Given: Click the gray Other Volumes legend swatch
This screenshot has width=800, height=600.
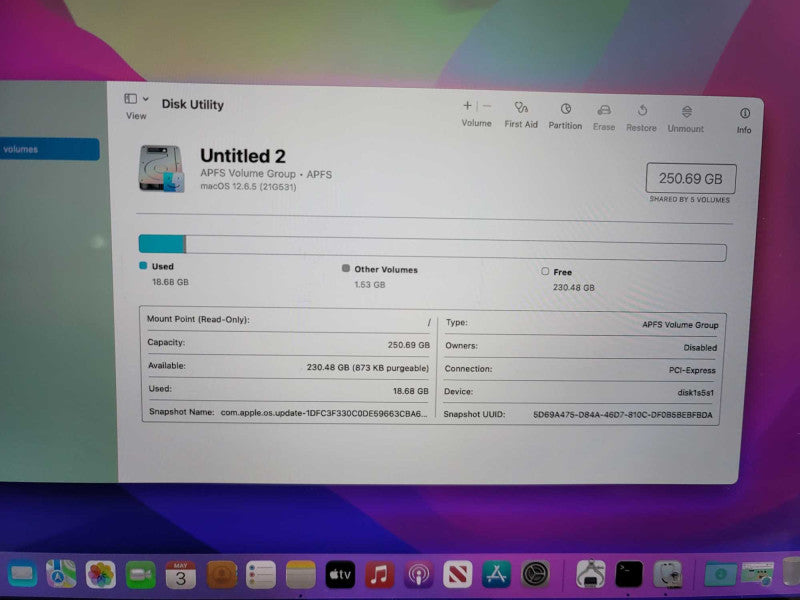Looking at the screenshot, I should tap(346, 268).
